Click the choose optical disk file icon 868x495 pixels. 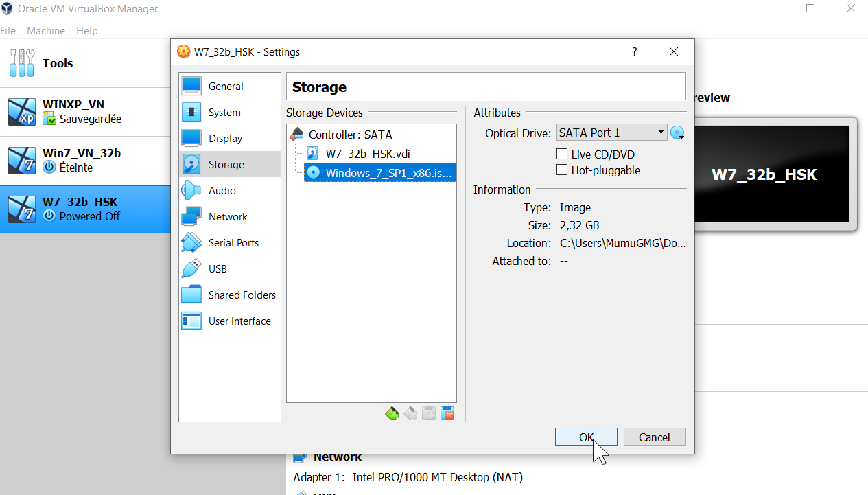coord(678,133)
